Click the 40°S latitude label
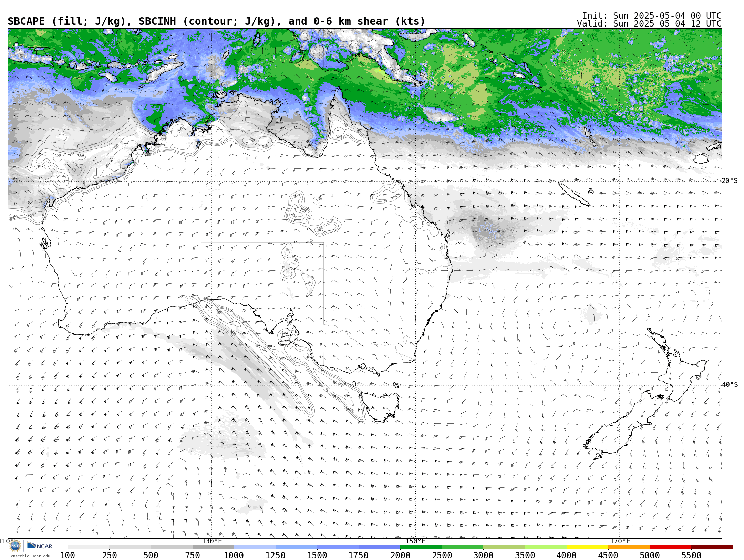Screen dimensions: 744x560 click(x=730, y=385)
